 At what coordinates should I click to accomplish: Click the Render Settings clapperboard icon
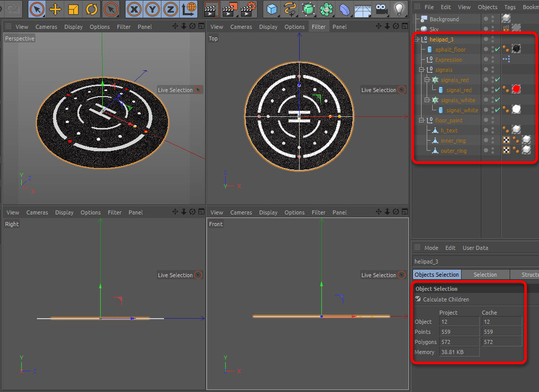[x=248, y=9]
